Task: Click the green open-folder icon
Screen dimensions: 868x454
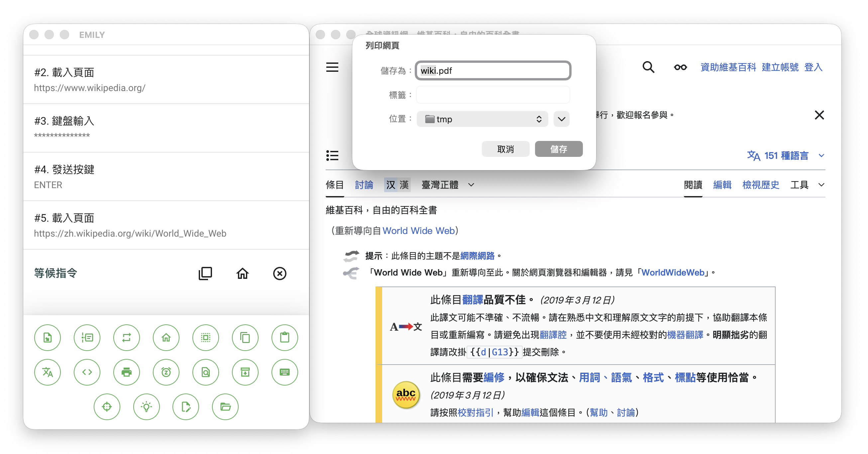Action: click(x=225, y=407)
